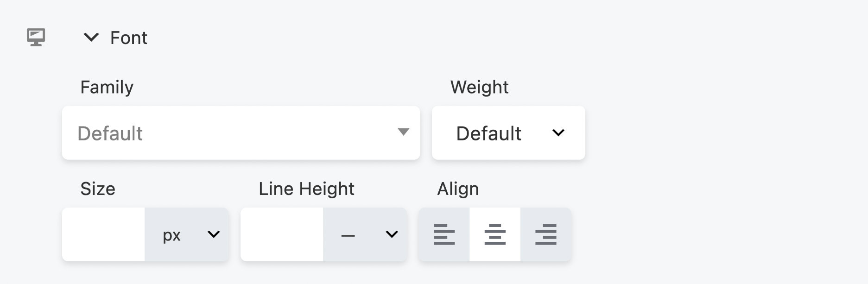This screenshot has width=868, height=284.
Task: Click the responsive device (monitor) icon
Action: coord(36,38)
